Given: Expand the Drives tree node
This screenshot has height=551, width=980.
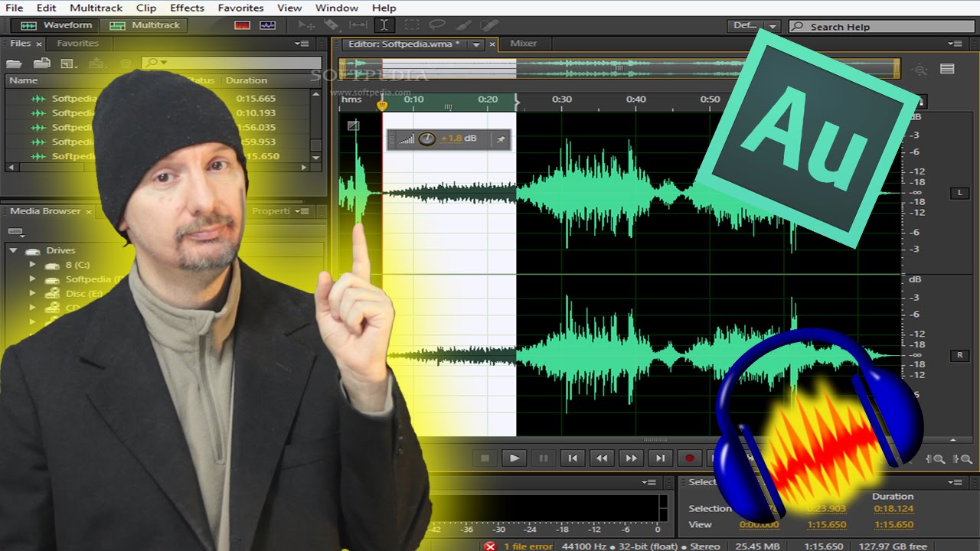Looking at the screenshot, I should tap(13, 250).
